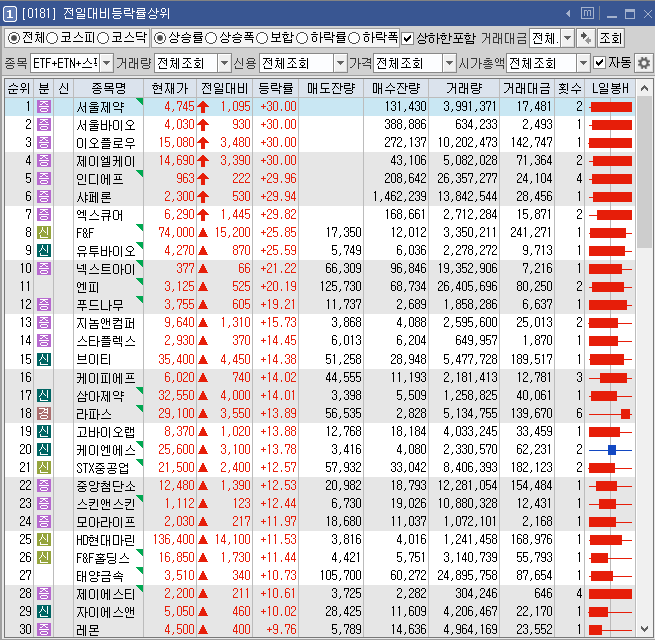Click the M memo icon in title bar
Screen dimensions: 655x640
coord(587,13)
